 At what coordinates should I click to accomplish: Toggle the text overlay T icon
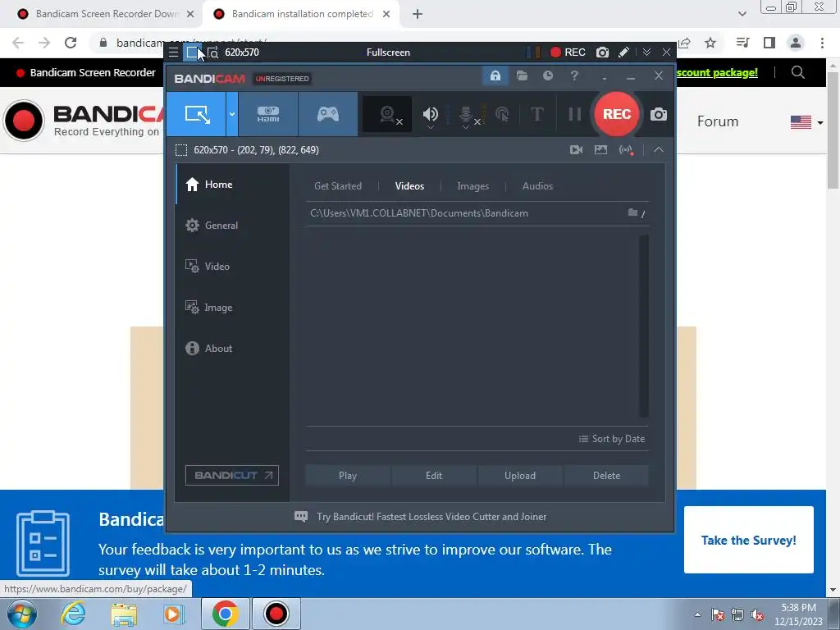[x=536, y=114]
